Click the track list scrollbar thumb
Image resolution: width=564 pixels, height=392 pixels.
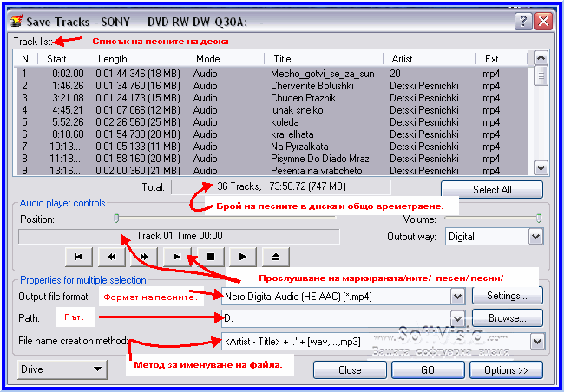(541, 75)
